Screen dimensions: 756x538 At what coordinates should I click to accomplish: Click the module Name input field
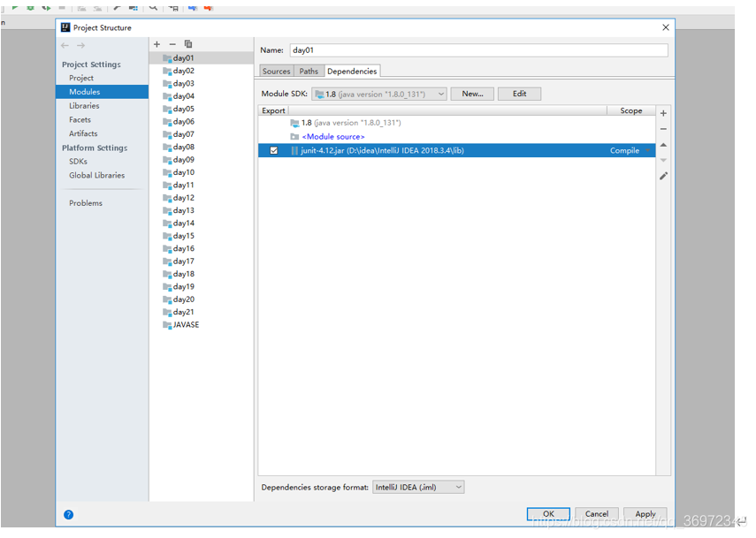coord(478,50)
